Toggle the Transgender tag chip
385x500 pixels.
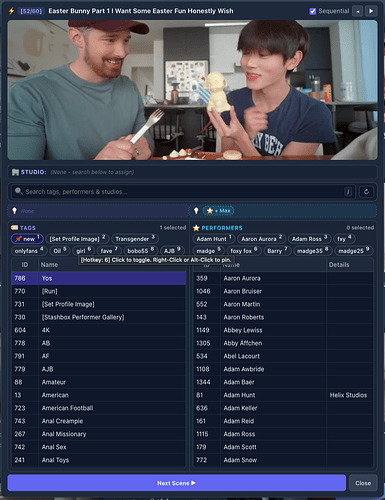click(135, 239)
